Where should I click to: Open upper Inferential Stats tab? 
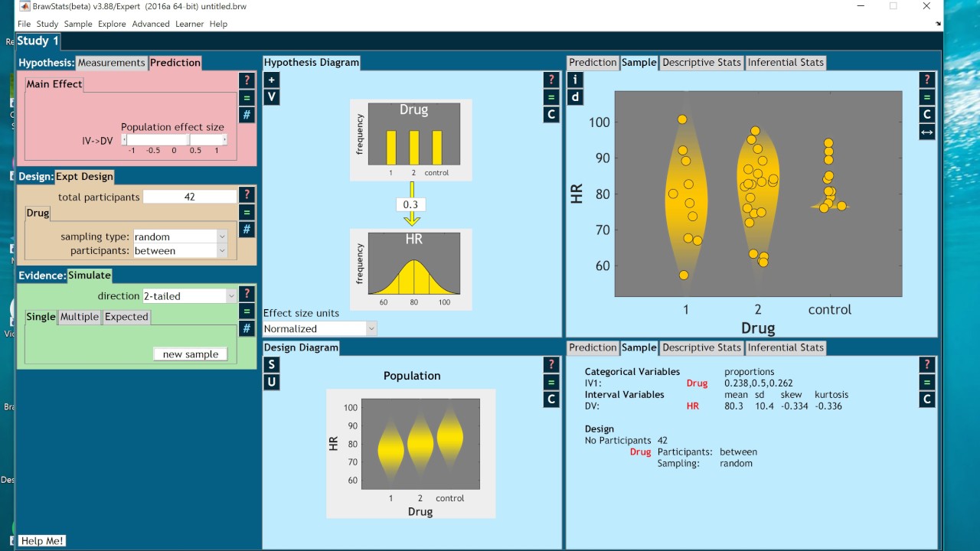(786, 63)
